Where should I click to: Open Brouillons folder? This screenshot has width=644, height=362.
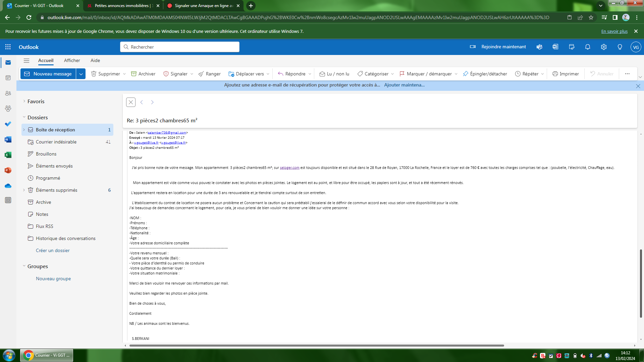pyautogui.click(x=67, y=154)
